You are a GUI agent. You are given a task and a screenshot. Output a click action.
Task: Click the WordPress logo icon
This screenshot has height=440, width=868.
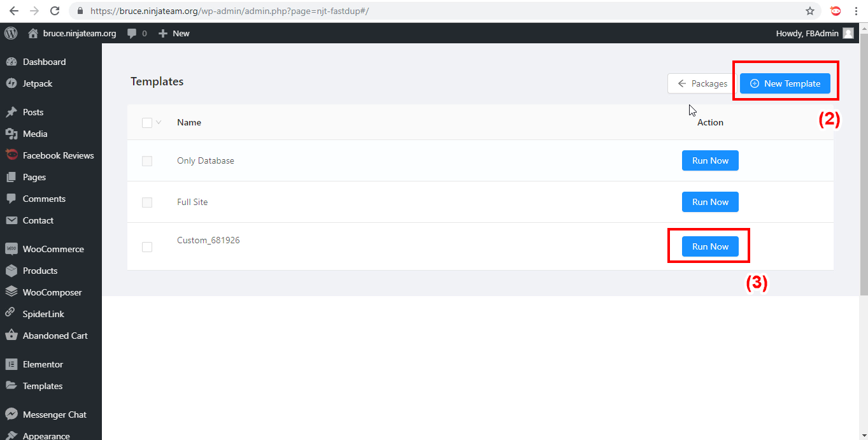(x=10, y=33)
